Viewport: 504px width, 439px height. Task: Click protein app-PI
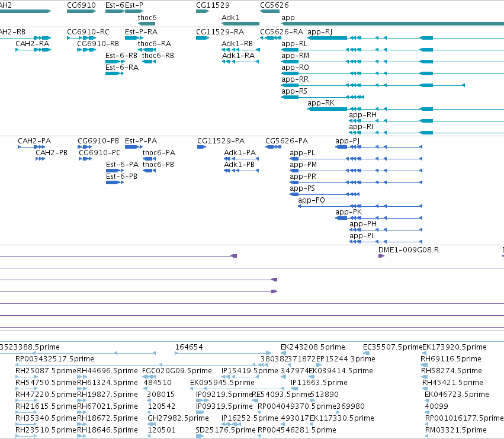click(361, 236)
